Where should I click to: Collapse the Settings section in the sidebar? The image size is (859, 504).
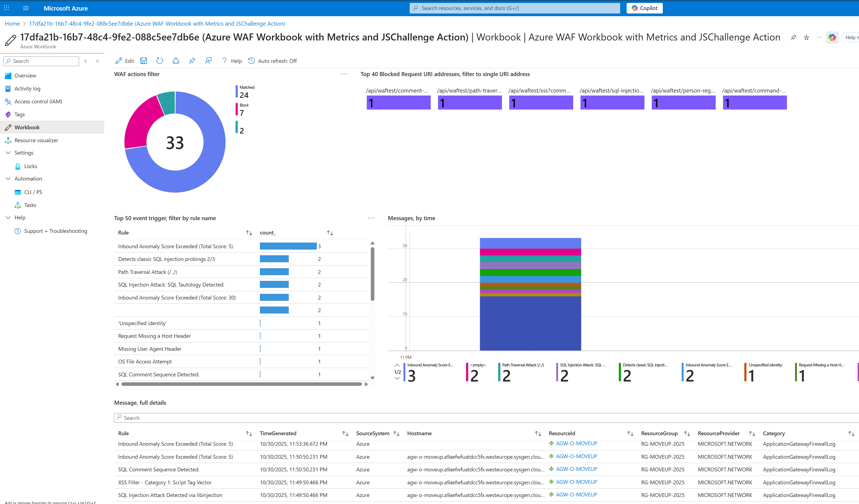click(x=8, y=153)
